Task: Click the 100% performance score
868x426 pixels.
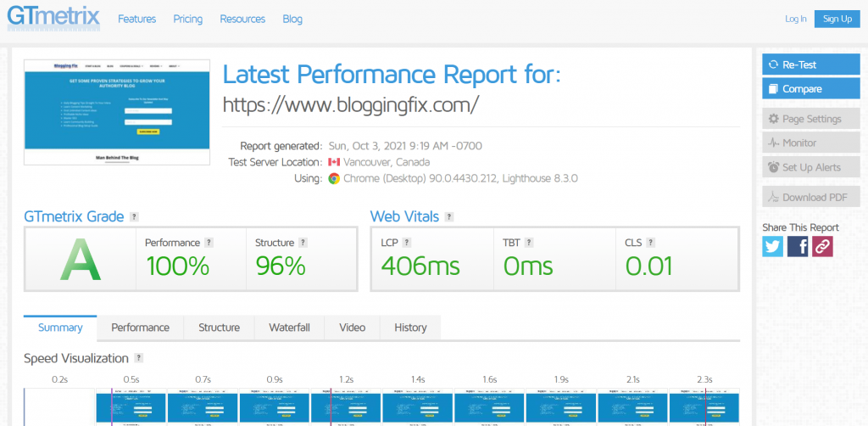Action: pyautogui.click(x=177, y=266)
